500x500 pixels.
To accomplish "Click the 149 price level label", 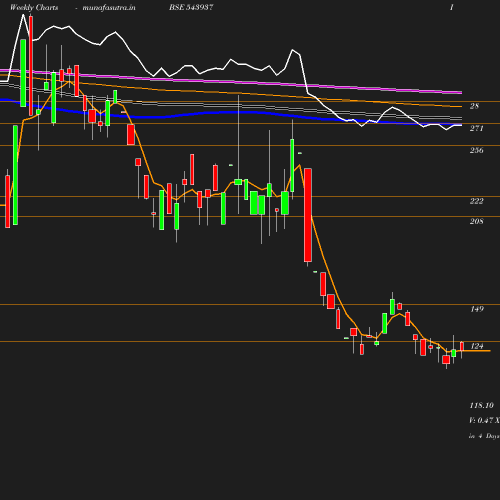I will tap(477, 309).
